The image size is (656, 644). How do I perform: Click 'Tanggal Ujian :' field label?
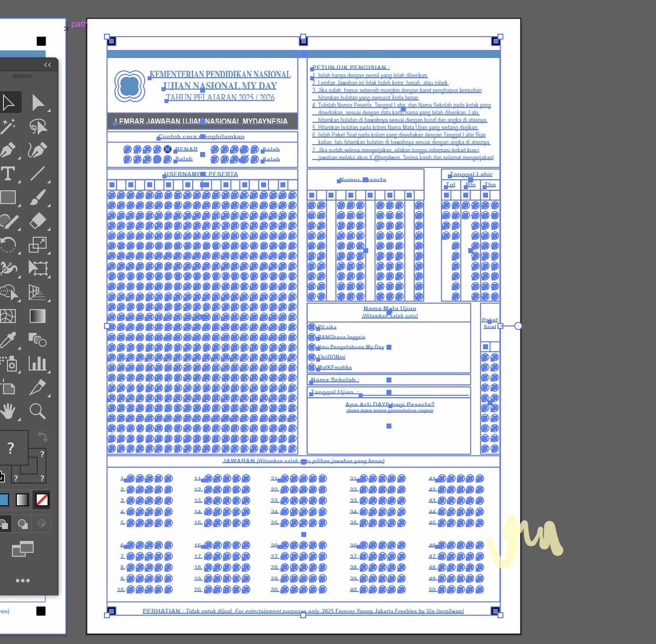335,393
